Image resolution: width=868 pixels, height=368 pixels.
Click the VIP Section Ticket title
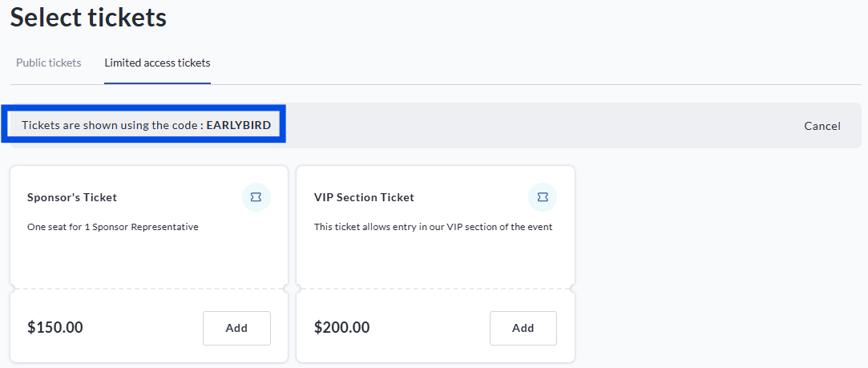(x=364, y=197)
